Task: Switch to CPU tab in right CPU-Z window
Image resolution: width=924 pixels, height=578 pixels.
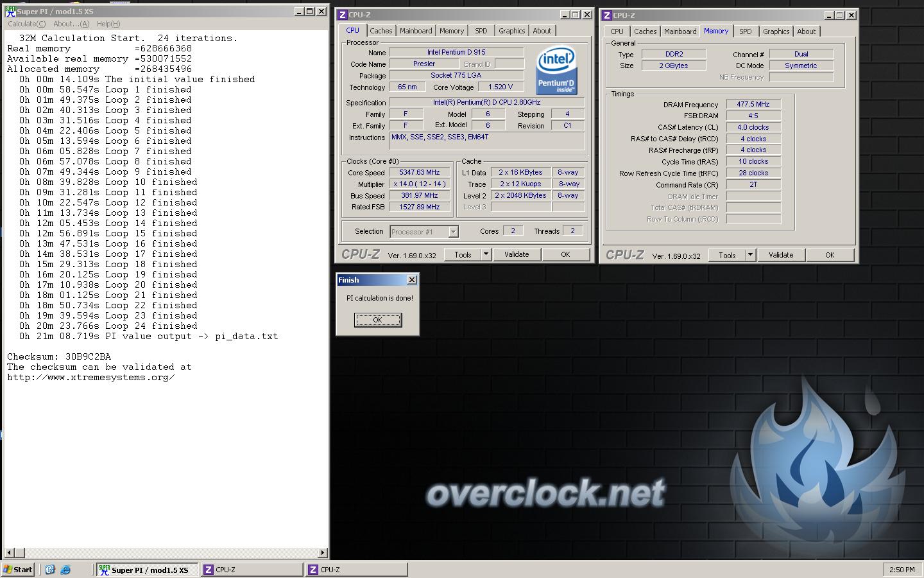Action: [x=617, y=31]
